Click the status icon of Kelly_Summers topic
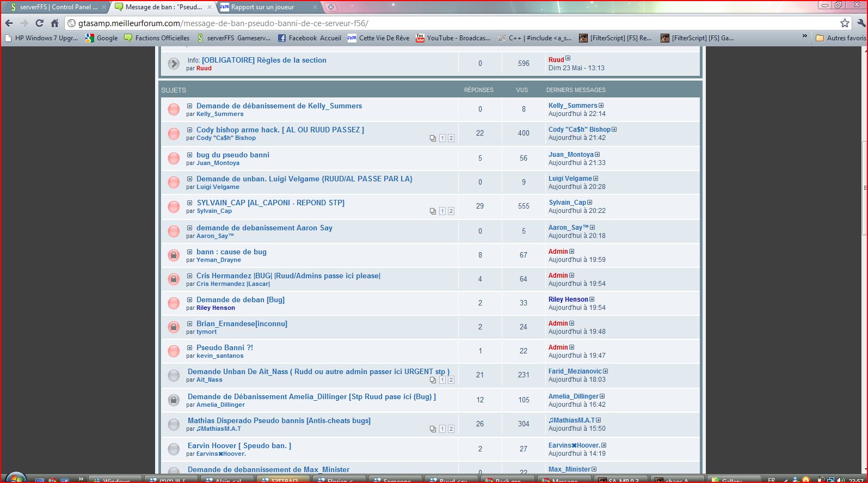The image size is (868, 483). coord(174,109)
